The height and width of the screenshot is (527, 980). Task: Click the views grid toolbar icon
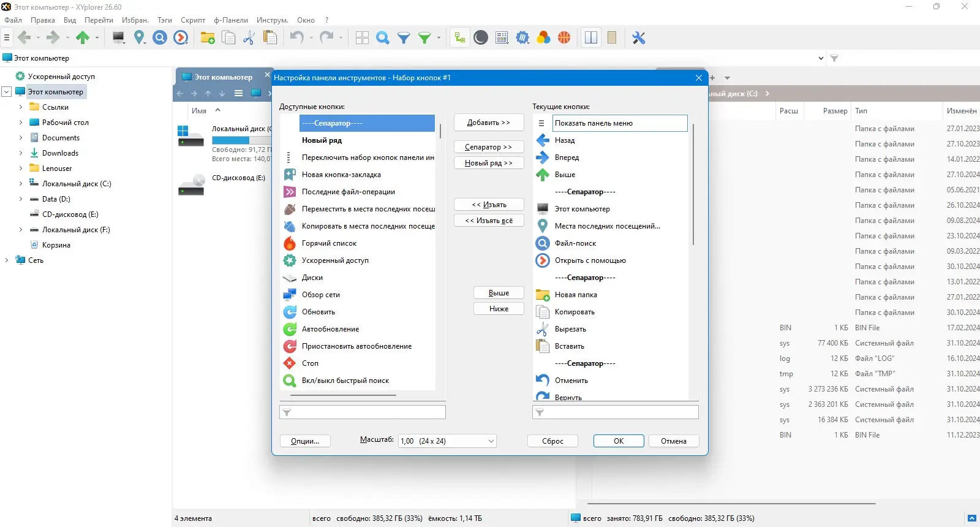(x=362, y=38)
